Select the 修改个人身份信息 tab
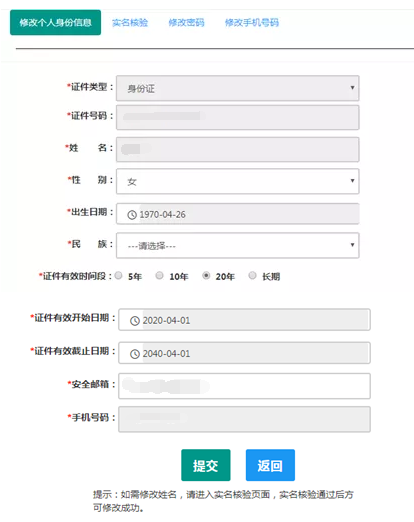The image size is (414, 522). pos(55,22)
